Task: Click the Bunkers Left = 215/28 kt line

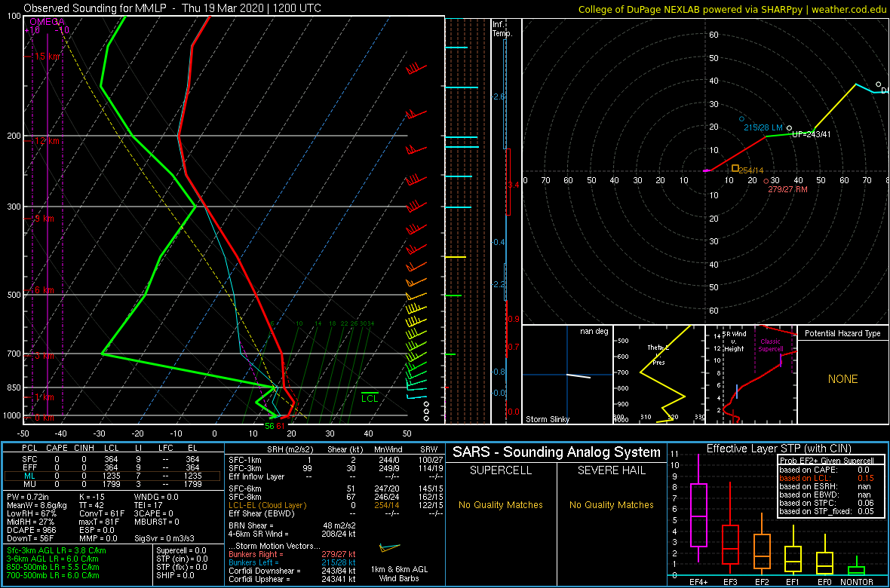Action: (293, 562)
